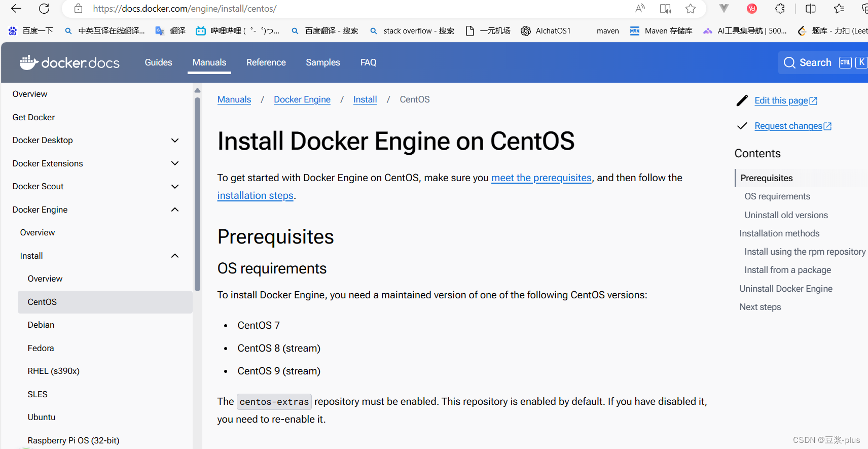Viewport: 868px width, 449px height.
Task: Expand Docker Scout sidebar section
Action: tap(175, 187)
